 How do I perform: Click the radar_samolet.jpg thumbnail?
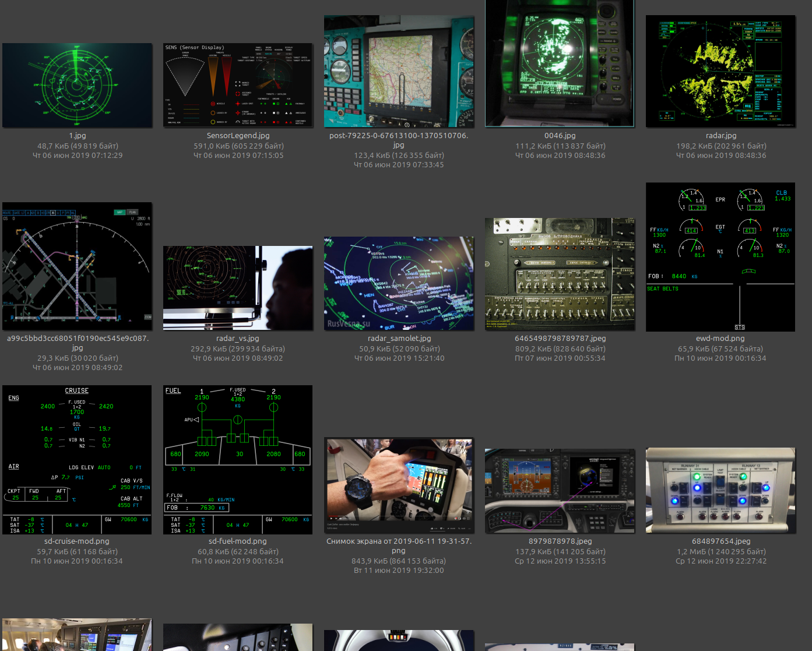click(399, 283)
